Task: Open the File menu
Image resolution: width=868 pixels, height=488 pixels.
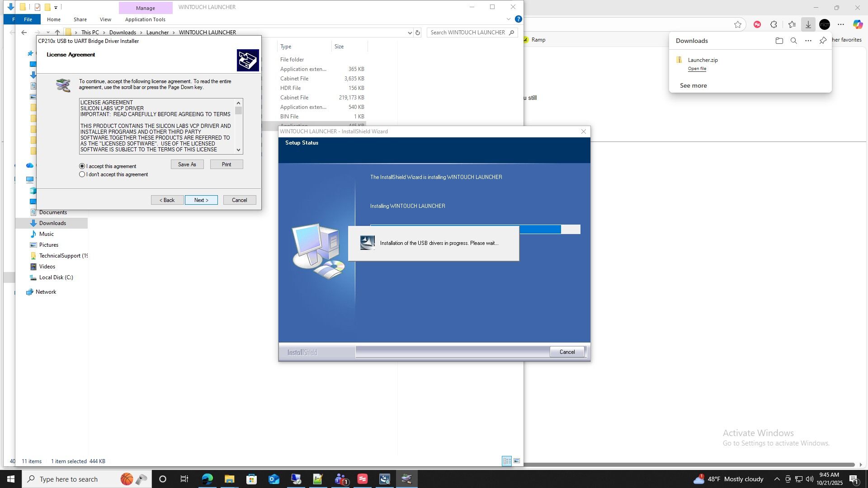Action: point(28,19)
